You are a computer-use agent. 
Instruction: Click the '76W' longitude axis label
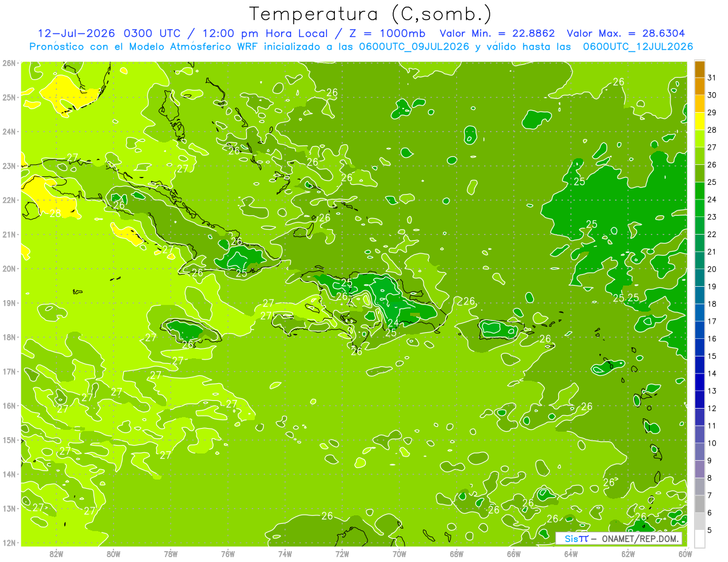point(228,554)
